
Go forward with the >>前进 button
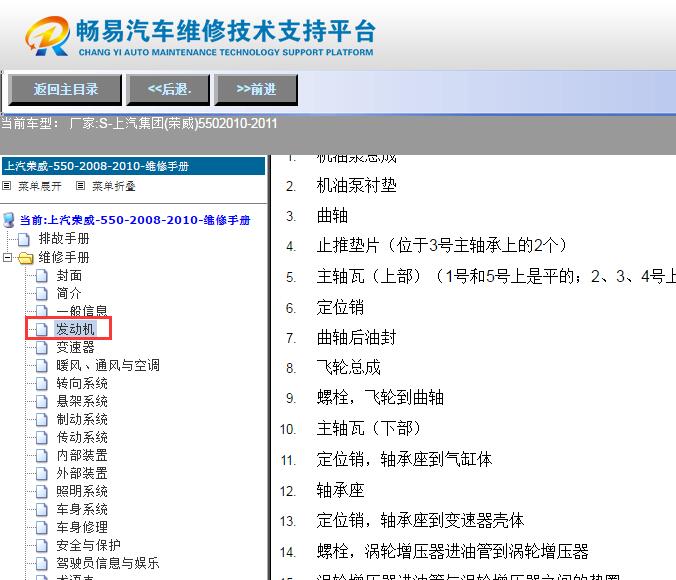(x=256, y=90)
